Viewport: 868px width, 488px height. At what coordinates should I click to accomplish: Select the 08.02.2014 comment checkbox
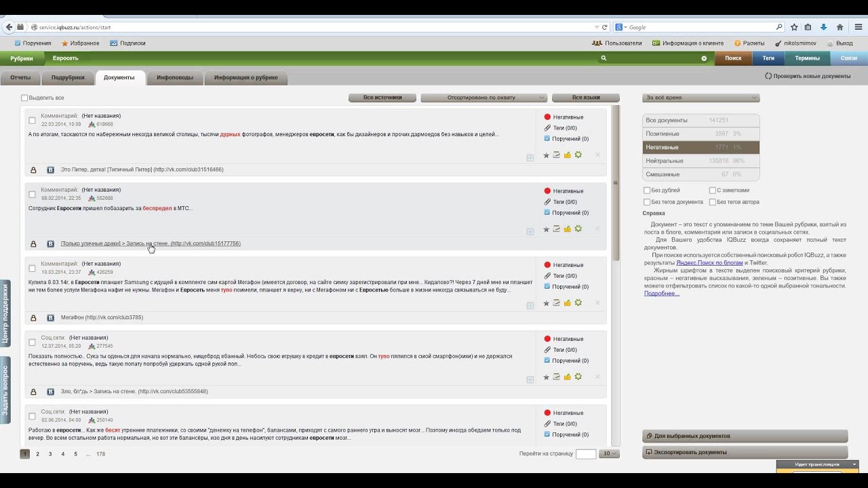click(x=32, y=195)
